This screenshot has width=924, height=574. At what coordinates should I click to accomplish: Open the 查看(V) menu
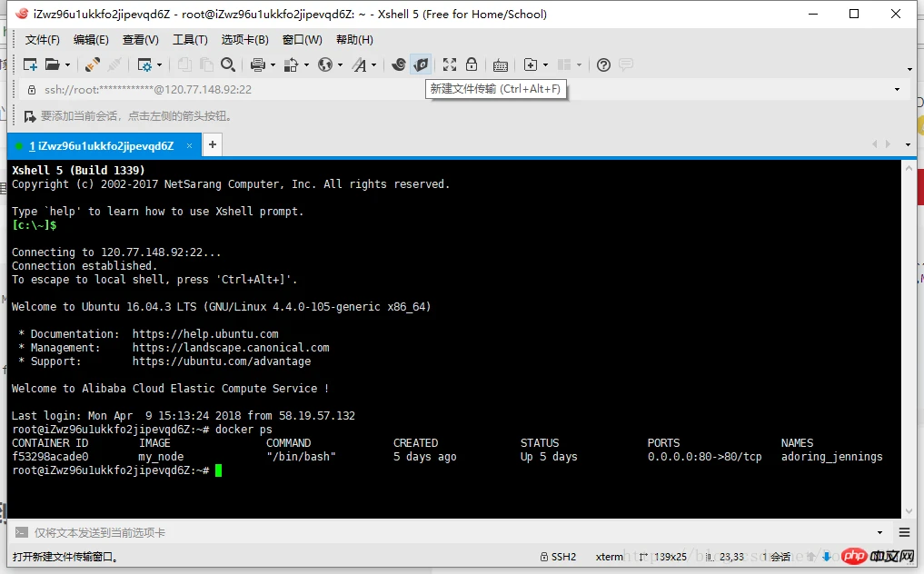(140, 39)
